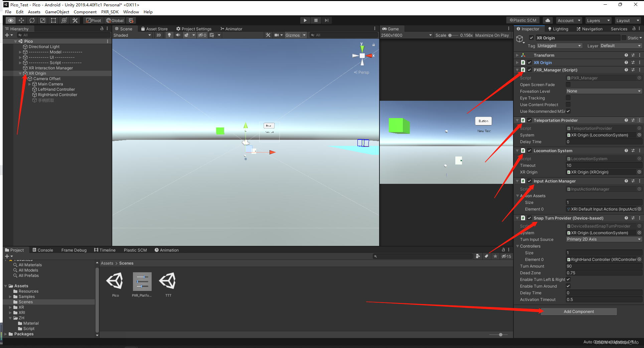Toggle scene audio icon

[178, 35]
